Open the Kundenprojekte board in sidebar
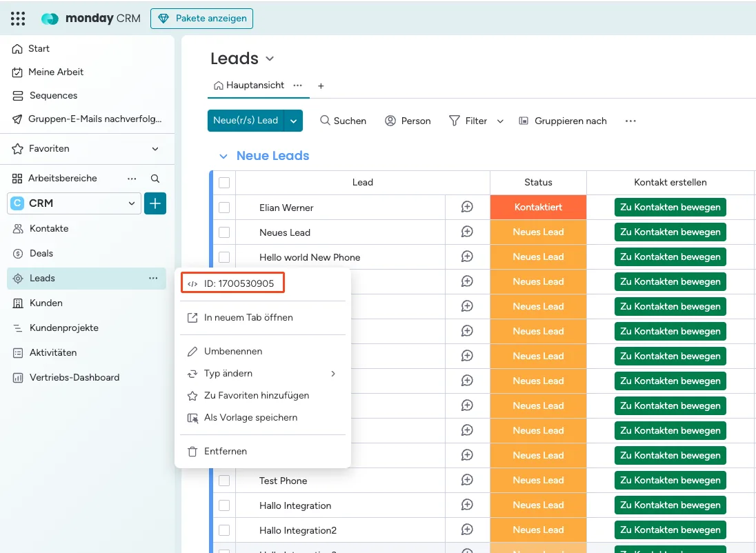 point(87,328)
